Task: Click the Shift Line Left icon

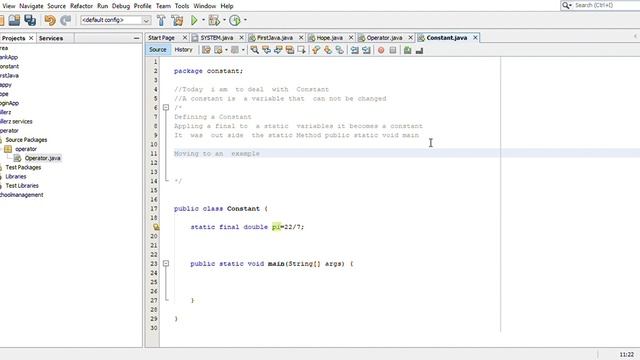Action: point(354,50)
